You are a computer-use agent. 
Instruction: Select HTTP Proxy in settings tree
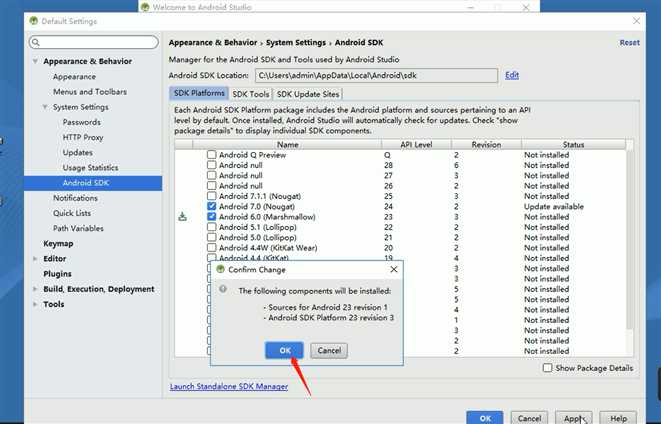point(83,137)
